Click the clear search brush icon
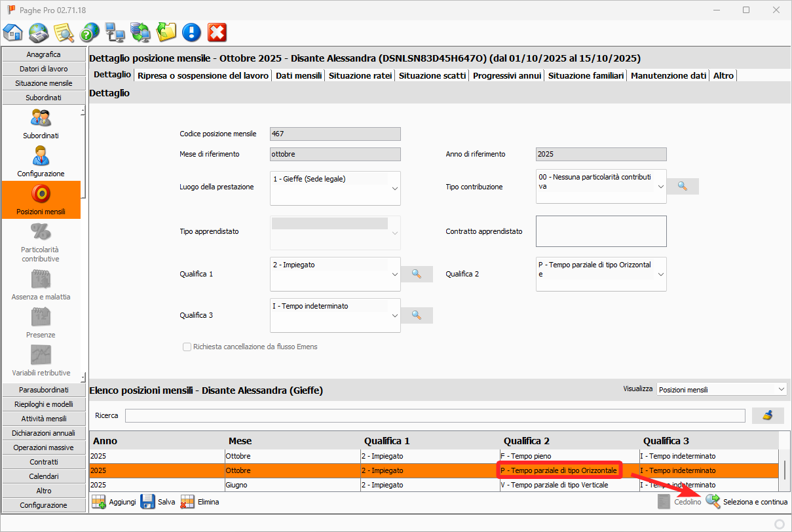Screen dimensions: 792x532 click(x=768, y=415)
